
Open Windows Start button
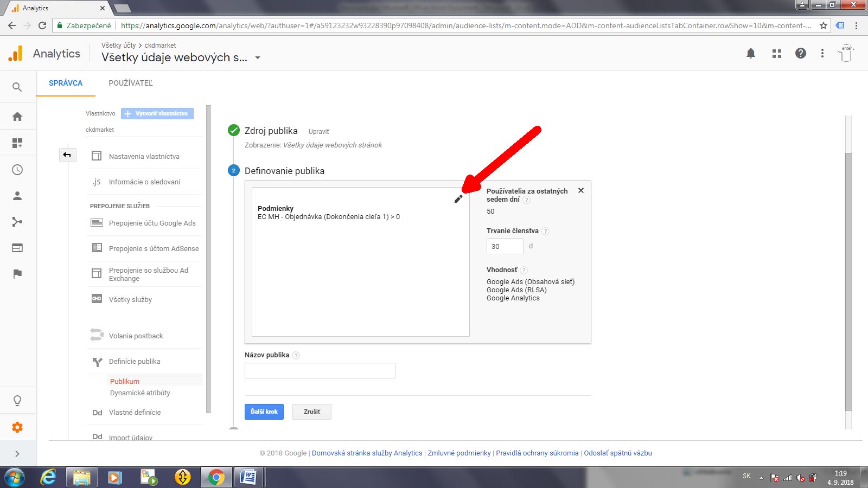coord(15,477)
